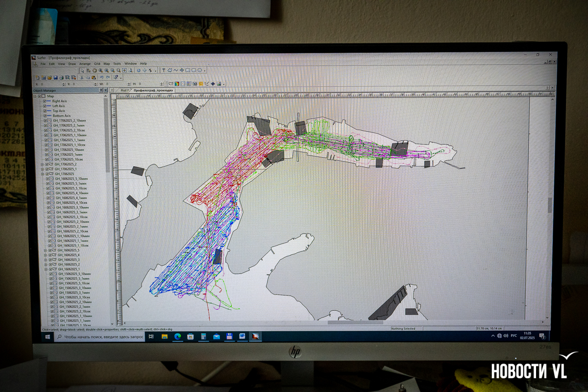Hide the Bottom Axis via its checkbox
588x392 pixels.
click(45, 116)
